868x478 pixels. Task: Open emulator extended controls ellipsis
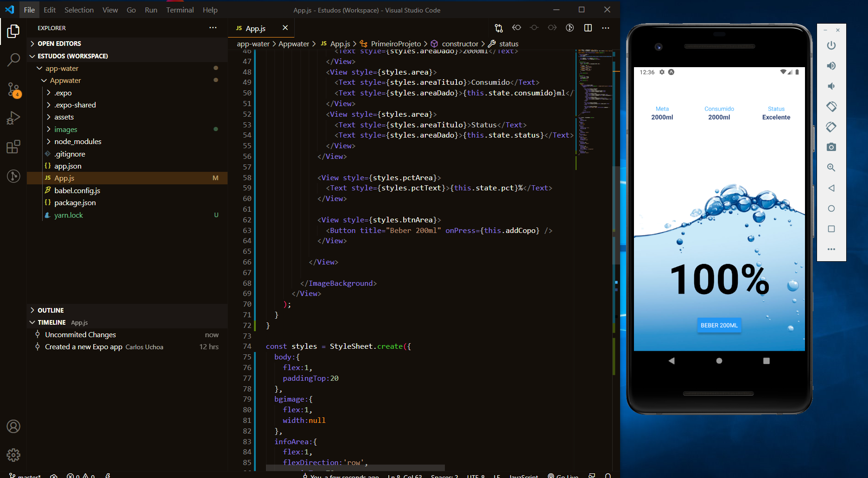[831, 249]
